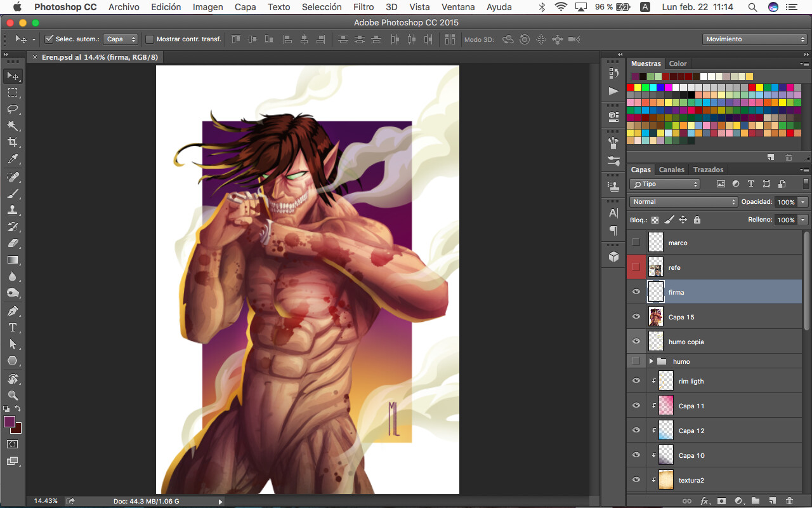Toggle Selec. autom. checkbox
The height and width of the screenshot is (508, 812).
tap(49, 39)
